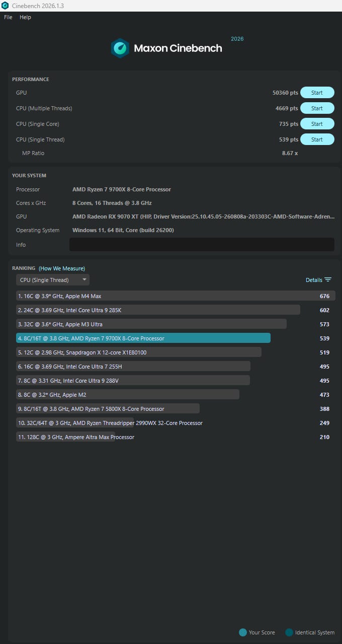Viewport: 342px width, 644px height.
Task: Select the Intel Core Ultra 9 288V row
Action: pyautogui.click(x=176, y=381)
